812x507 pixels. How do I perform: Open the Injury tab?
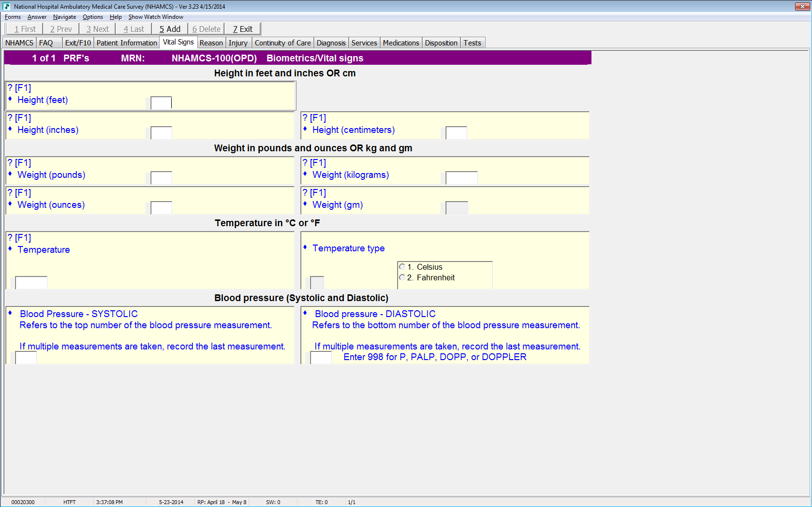coord(238,43)
